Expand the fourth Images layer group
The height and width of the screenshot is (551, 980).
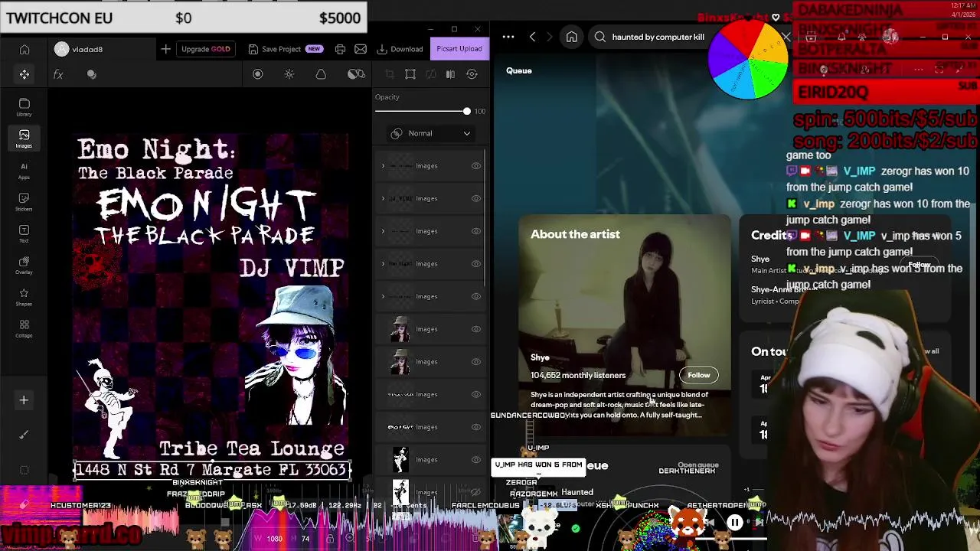tap(384, 263)
